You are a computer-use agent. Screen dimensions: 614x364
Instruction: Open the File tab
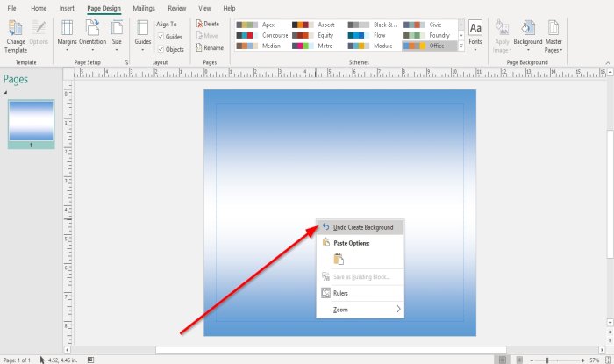pyautogui.click(x=11, y=8)
